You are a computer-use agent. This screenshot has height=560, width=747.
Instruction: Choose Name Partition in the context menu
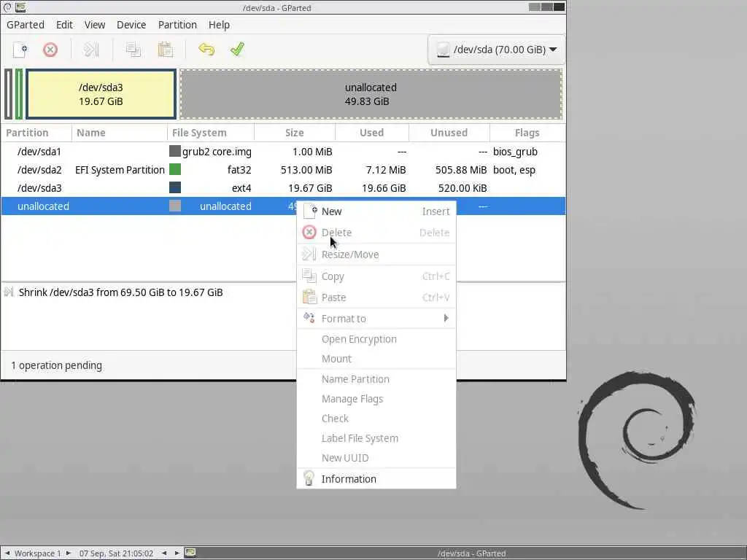(x=376, y=379)
